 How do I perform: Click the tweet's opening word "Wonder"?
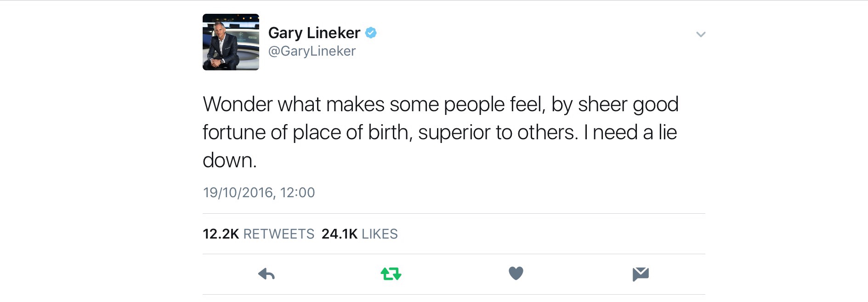click(x=238, y=104)
